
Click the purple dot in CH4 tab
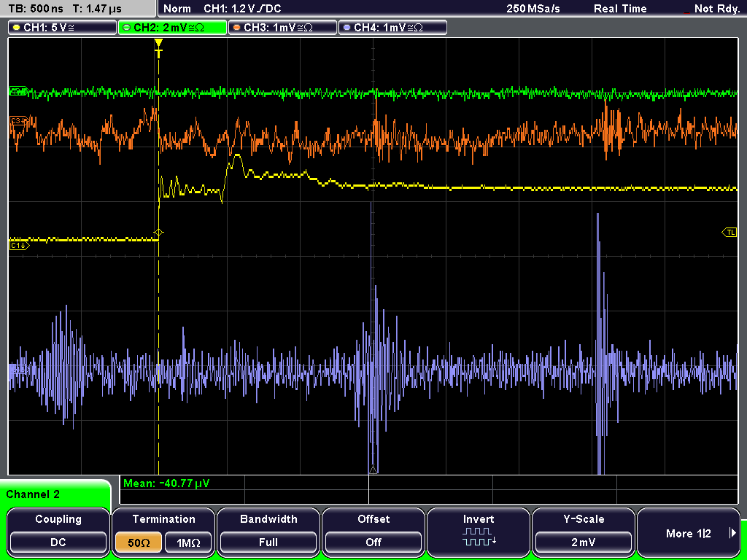(x=347, y=28)
